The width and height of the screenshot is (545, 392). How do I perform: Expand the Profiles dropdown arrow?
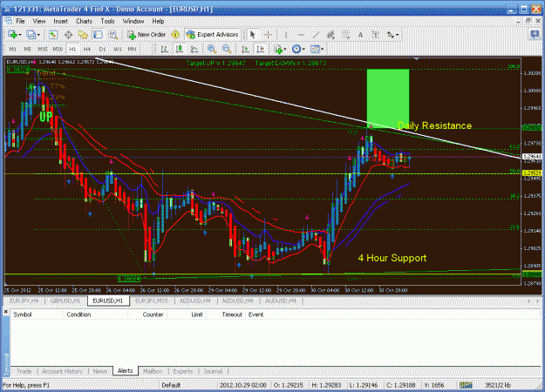click(x=38, y=35)
